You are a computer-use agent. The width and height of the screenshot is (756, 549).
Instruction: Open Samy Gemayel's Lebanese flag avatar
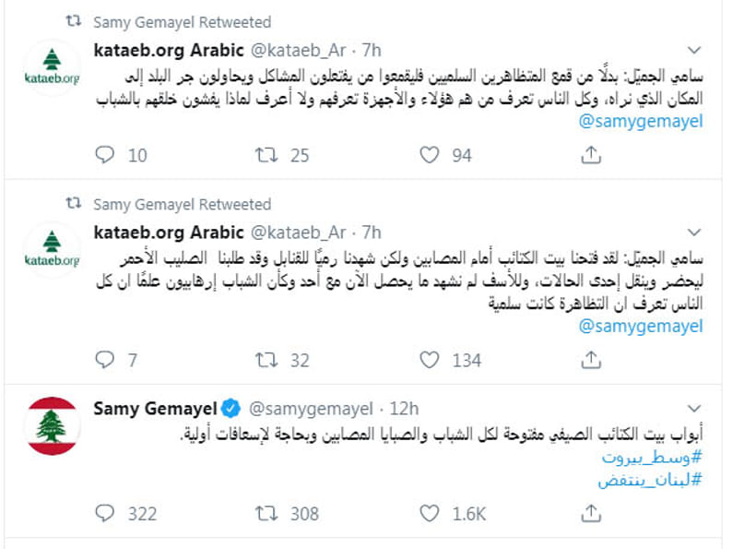click(52, 426)
